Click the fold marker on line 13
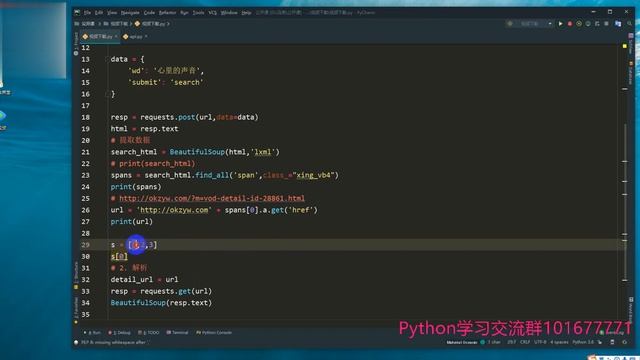This screenshot has width=640, height=360. [107, 59]
